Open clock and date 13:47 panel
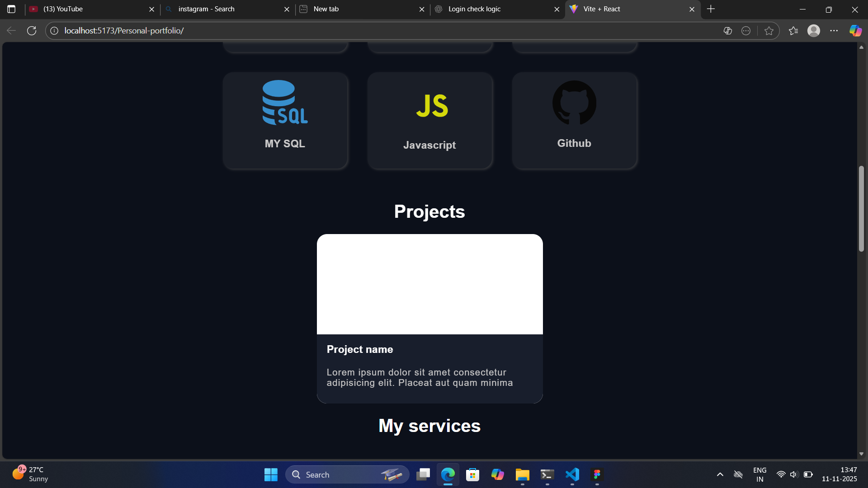 (840, 474)
